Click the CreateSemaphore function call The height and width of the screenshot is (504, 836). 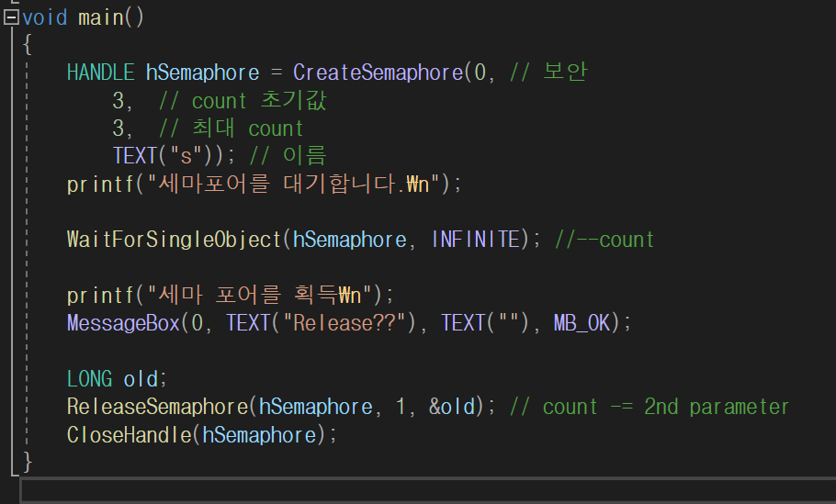click(378, 73)
